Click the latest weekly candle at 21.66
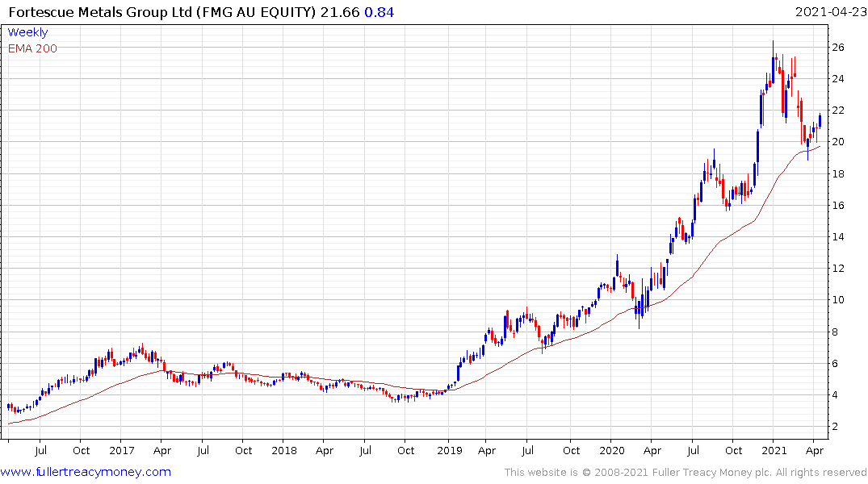Viewport: 868px width, 484px height. (x=820, y=121)
